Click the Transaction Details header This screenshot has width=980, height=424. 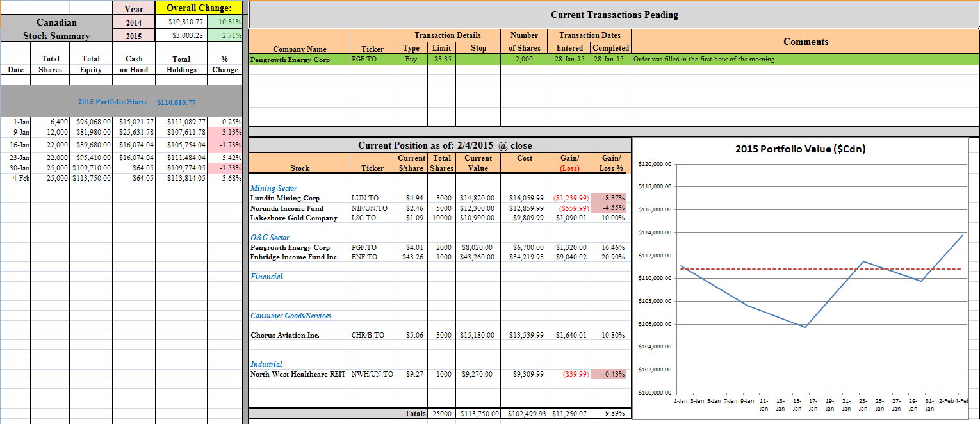click(448, 35)
